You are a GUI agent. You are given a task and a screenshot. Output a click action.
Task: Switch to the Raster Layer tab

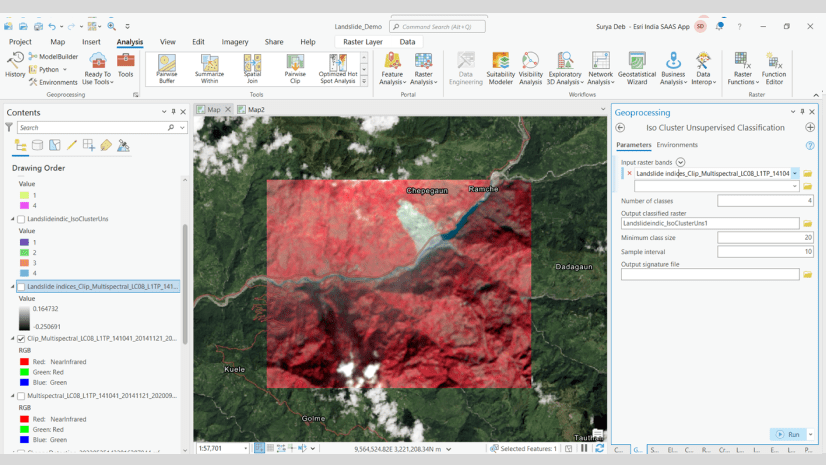pos(363,42)
